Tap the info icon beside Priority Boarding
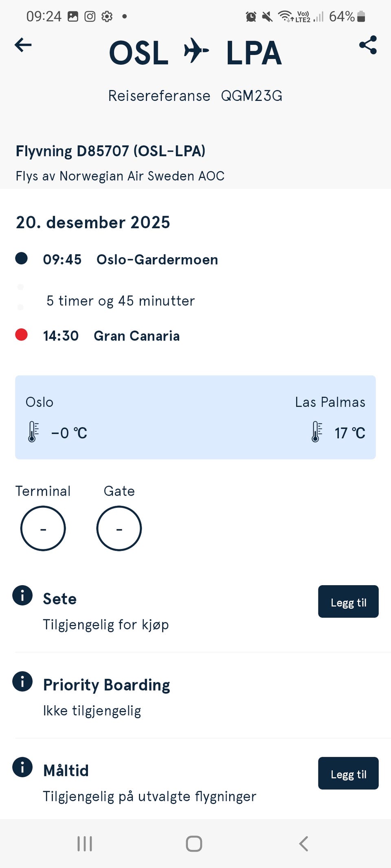391x868 pixels. point(22,681)
